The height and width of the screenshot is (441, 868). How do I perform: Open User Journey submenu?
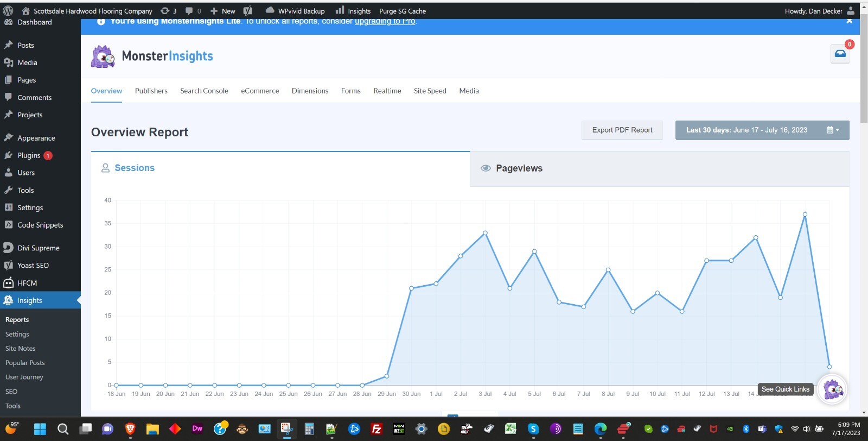point(24,377)
